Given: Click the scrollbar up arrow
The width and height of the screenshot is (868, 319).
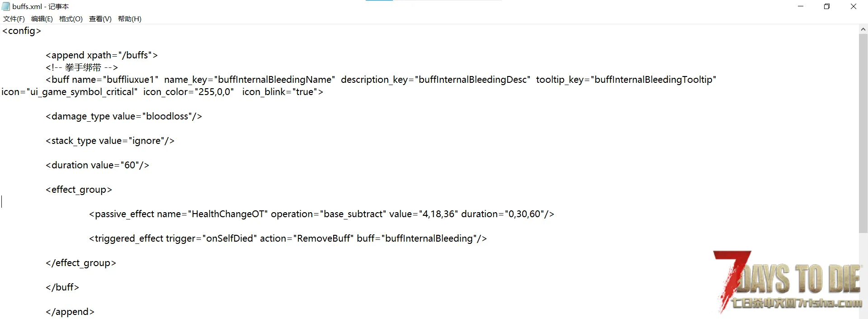Looking at the screenshot, I should point(863,29).
